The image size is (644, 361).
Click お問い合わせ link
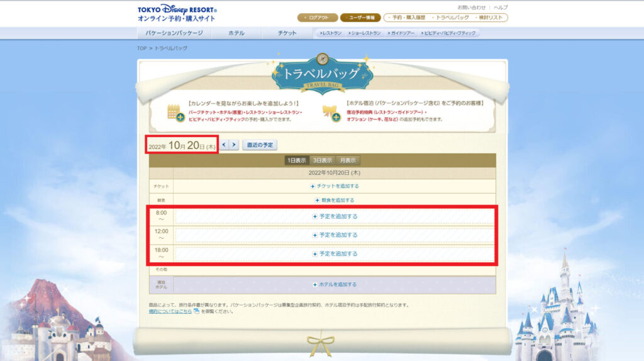[x=472, y=8]
